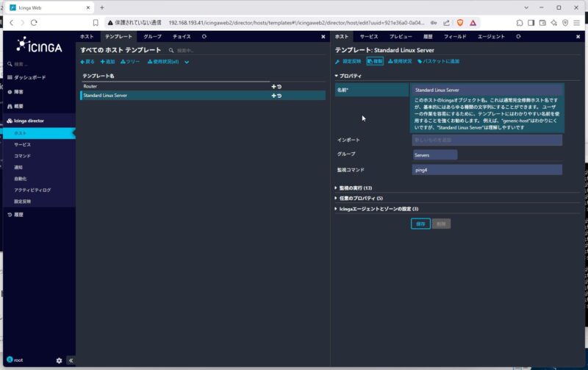Screen dimensions: 588x370
Task: Switch to the フィールド tab
Action: (455, 36)
